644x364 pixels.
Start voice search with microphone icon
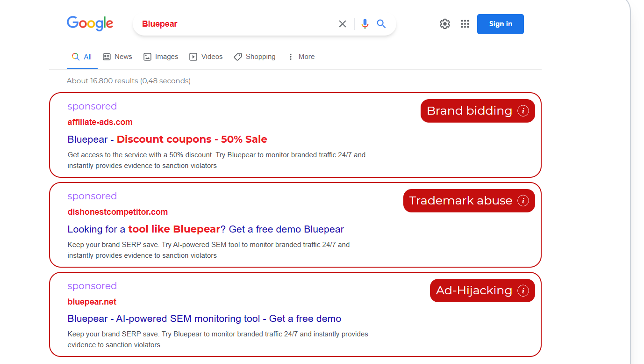(365, 24)
